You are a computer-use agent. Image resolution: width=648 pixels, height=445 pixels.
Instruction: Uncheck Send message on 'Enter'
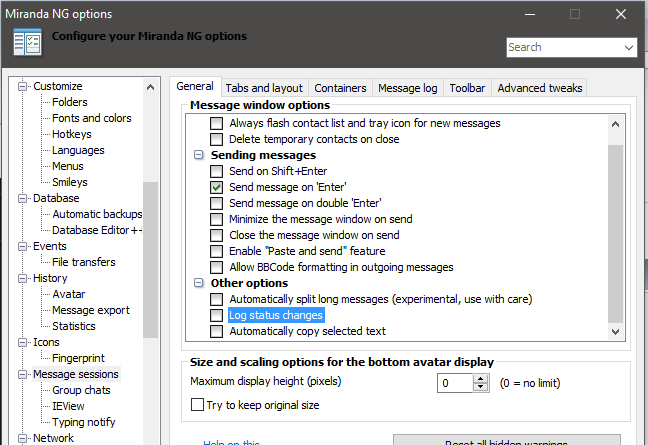click(217, 187)
